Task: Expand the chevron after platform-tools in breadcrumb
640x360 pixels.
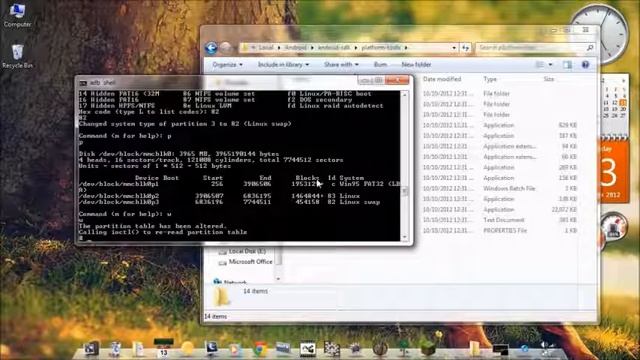Action: [x=406, y=48]
